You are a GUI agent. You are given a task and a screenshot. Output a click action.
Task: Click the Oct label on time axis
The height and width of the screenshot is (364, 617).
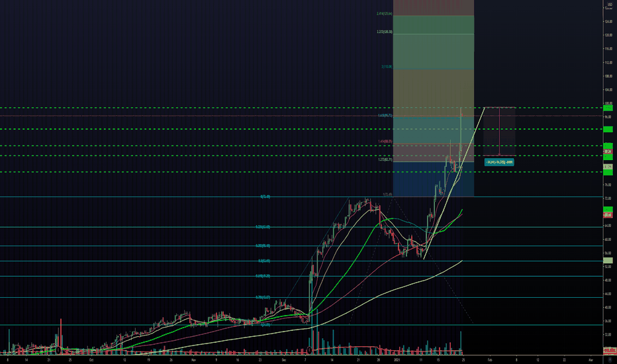click(91, 359)
